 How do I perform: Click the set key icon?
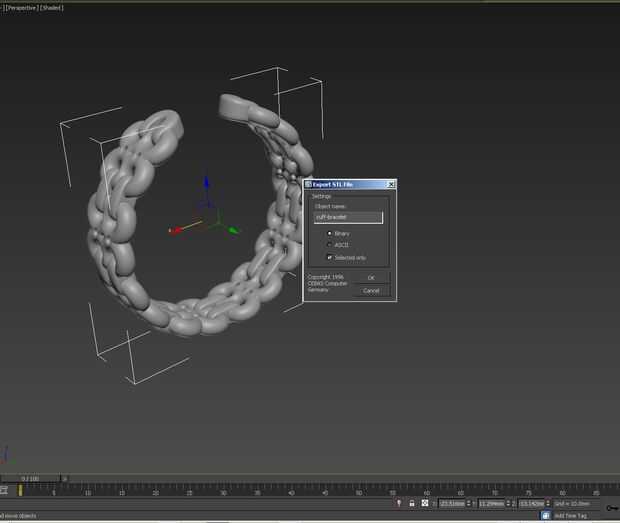612,508
